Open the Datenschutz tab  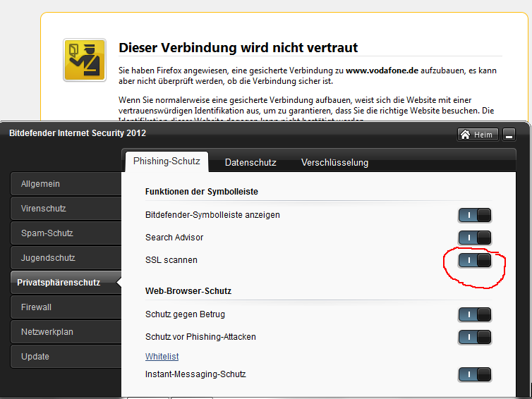250,162
